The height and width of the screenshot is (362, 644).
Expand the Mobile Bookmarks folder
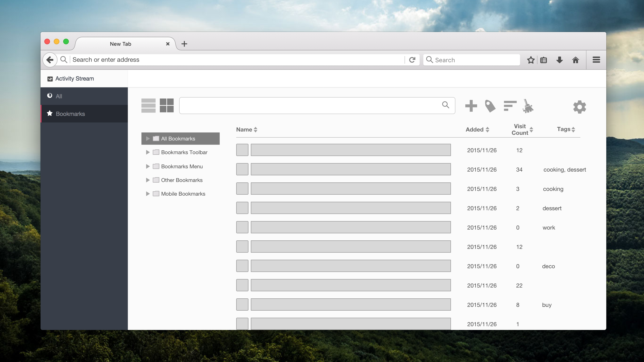(148, 194)
